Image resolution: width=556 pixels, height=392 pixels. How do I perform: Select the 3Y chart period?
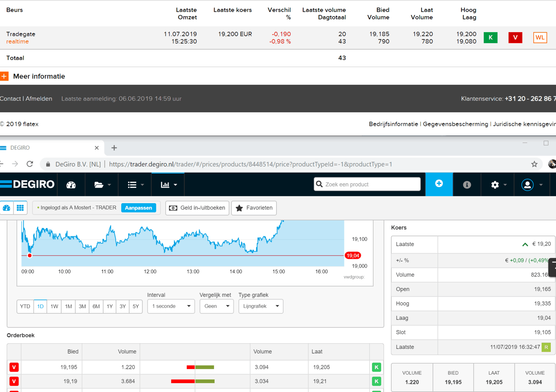[x=123, y=306]
